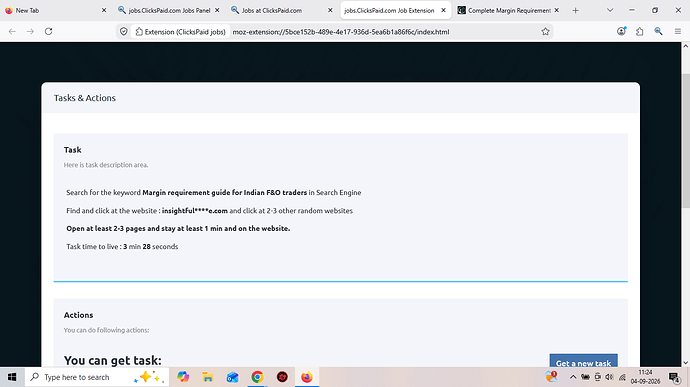Go back to the previous page
The image size is (690, 387).
(x=12, y=31)
